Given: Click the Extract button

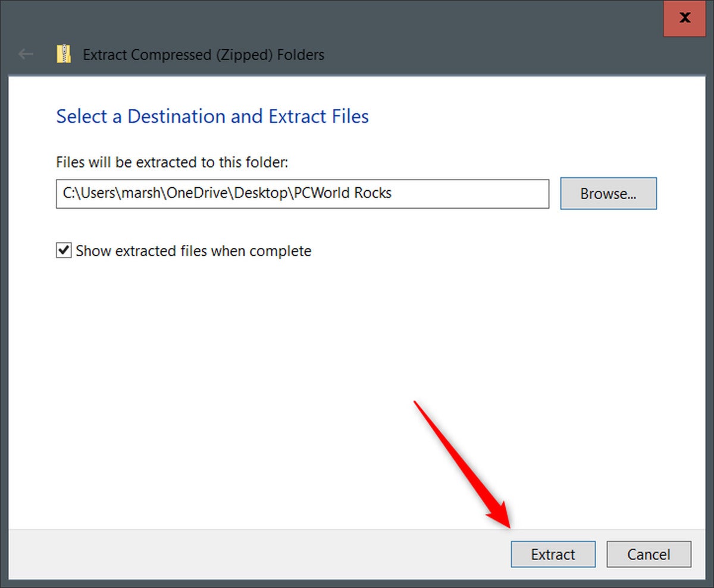Looking at the screenshot, I should [x=553, y=554].
